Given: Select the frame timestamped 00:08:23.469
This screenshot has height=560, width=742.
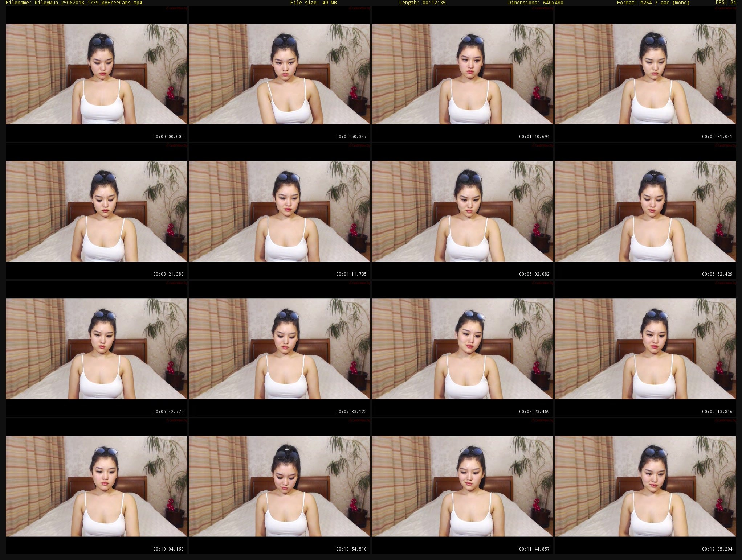Looking at the screenshot, I should click(x=462, y=349).
